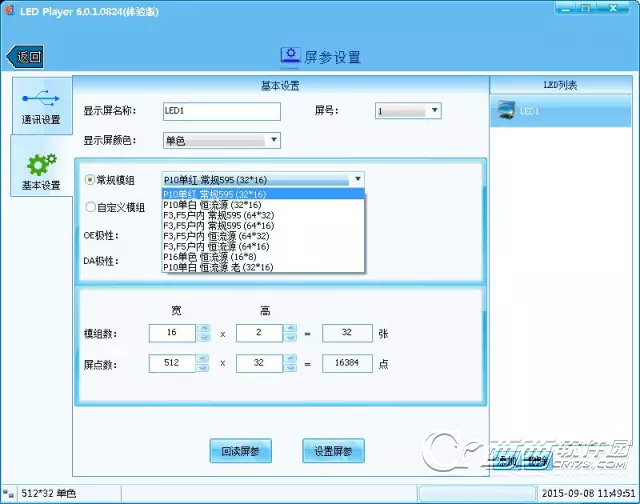Click the 基本设置 section heading
The width and height of the screenshot is (640, 504).
click(280, 86)
